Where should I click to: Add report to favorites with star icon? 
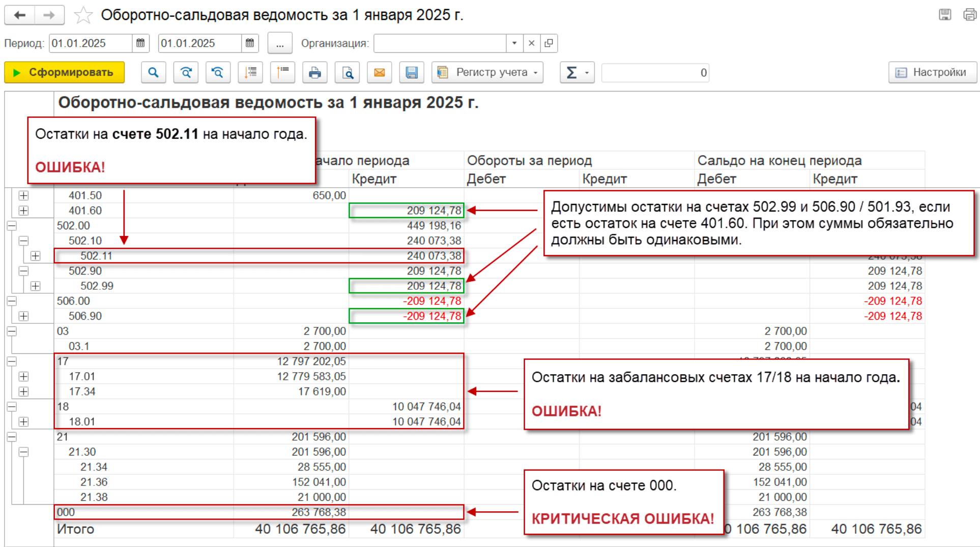click(83, 15)
